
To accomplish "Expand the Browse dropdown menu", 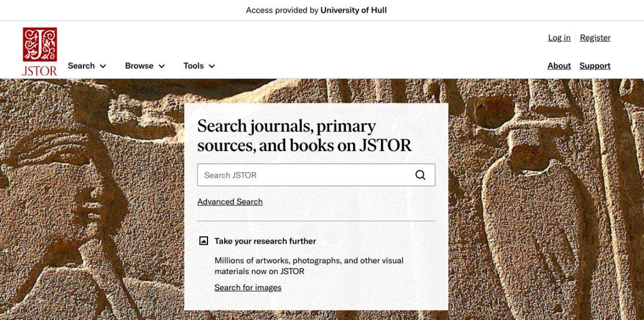I will pyautogui.click(x=145, y=66).
